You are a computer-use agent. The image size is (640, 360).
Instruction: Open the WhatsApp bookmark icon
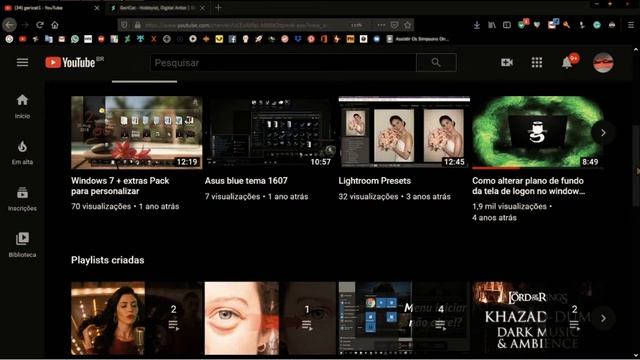click(x=75, y=39)
